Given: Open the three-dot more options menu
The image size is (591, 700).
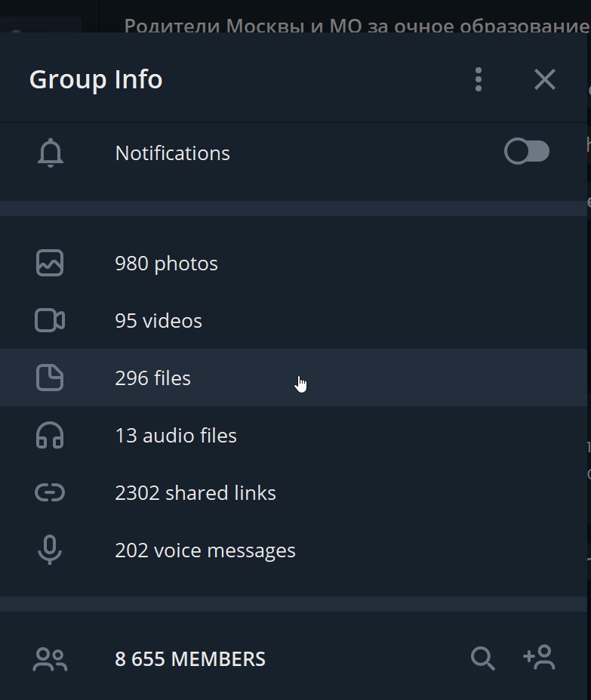Looking at the screenshot, I should click(x=479, y=79).
